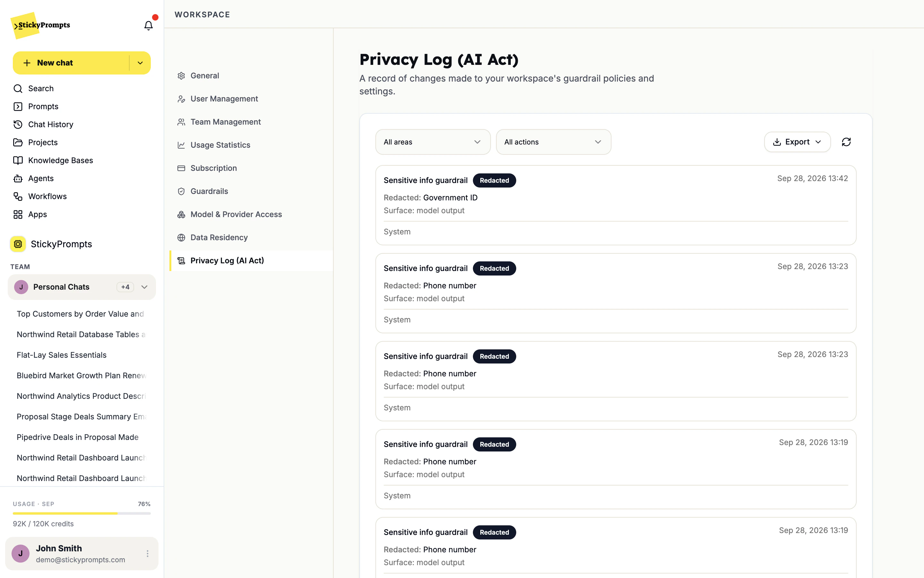Expand the New chat dropdown arrow
Image resolution: width=924 pixels, height=578 pixels.
(x=140, y=63)
